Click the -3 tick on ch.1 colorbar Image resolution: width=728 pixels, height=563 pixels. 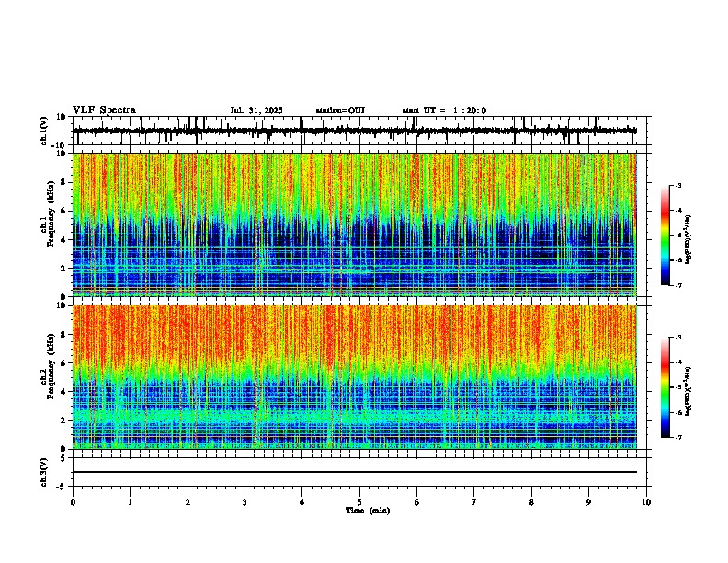(x=677, y=185)
